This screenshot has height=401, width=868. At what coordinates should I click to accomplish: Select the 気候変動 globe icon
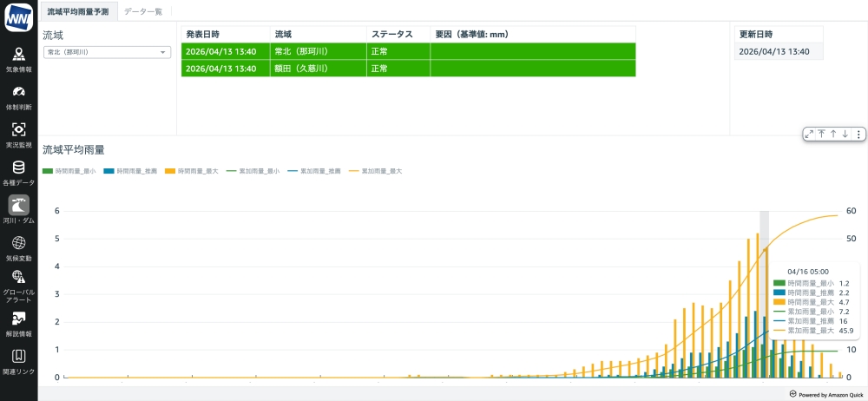18,247
